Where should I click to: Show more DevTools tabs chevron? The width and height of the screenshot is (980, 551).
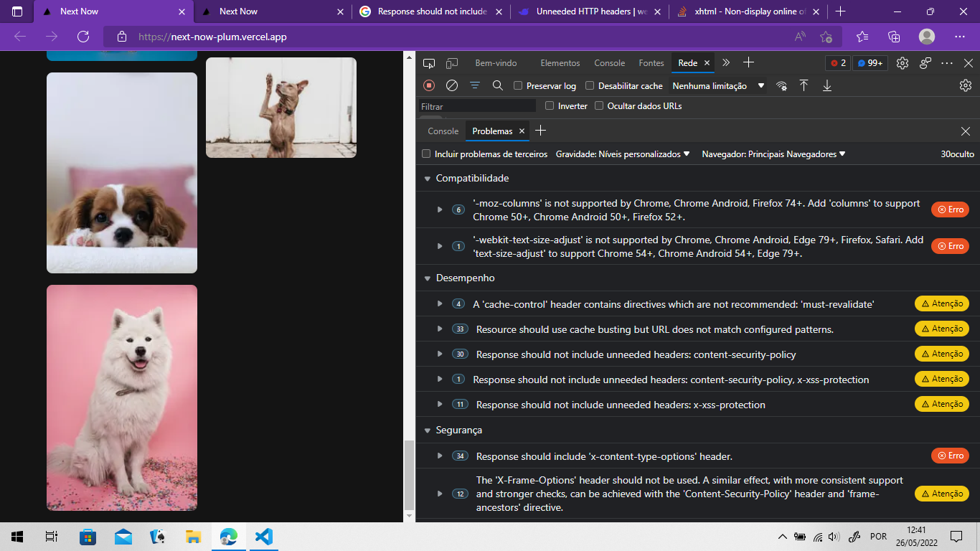coord(726,63)
